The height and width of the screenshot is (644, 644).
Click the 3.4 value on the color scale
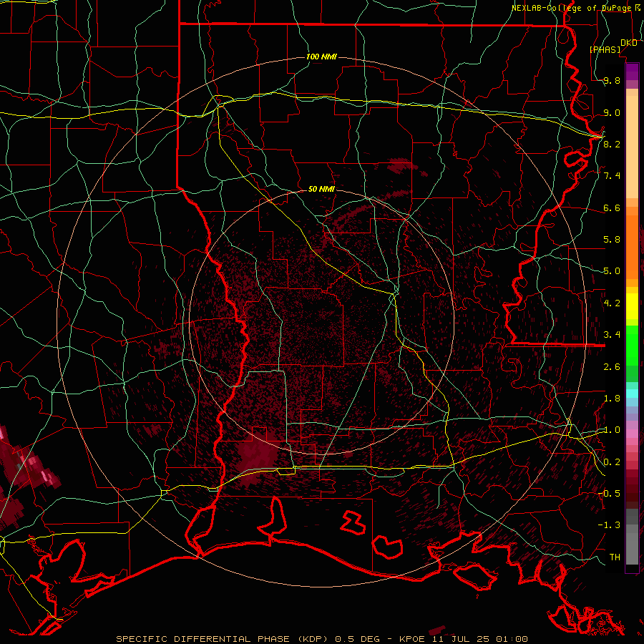pos(612,335)
